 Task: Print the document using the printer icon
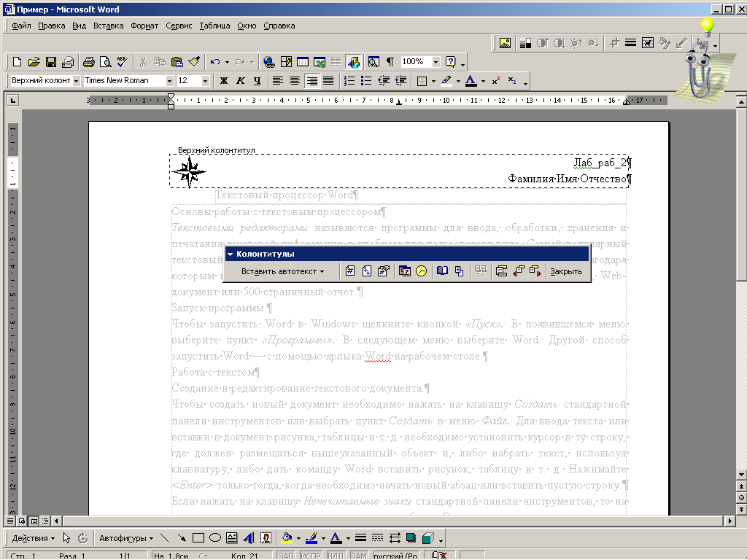point(88,62)
